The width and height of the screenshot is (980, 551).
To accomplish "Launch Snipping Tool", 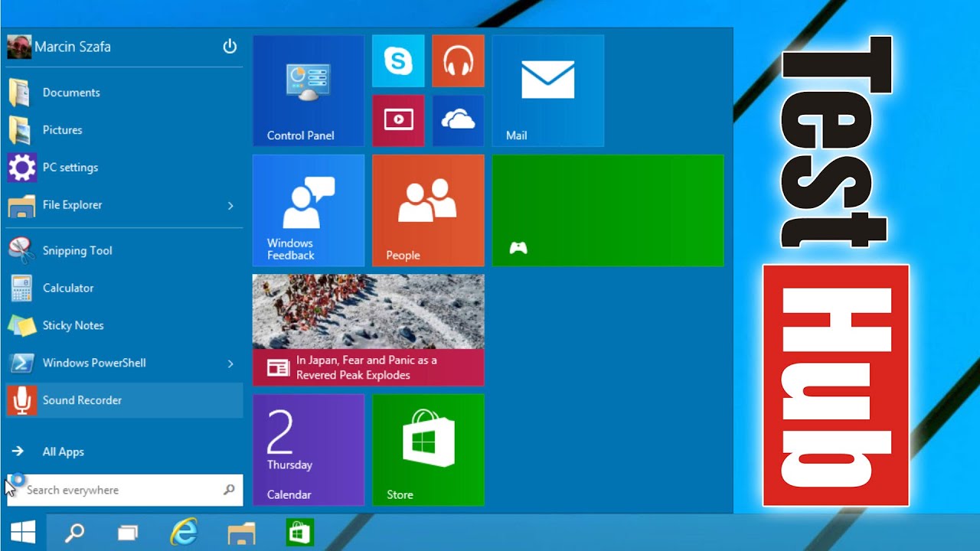I will coord(124,250).
